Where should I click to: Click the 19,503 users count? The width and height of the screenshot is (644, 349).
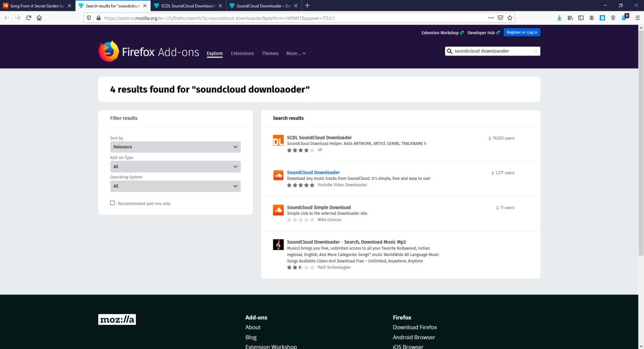click(x=501, y=138)
